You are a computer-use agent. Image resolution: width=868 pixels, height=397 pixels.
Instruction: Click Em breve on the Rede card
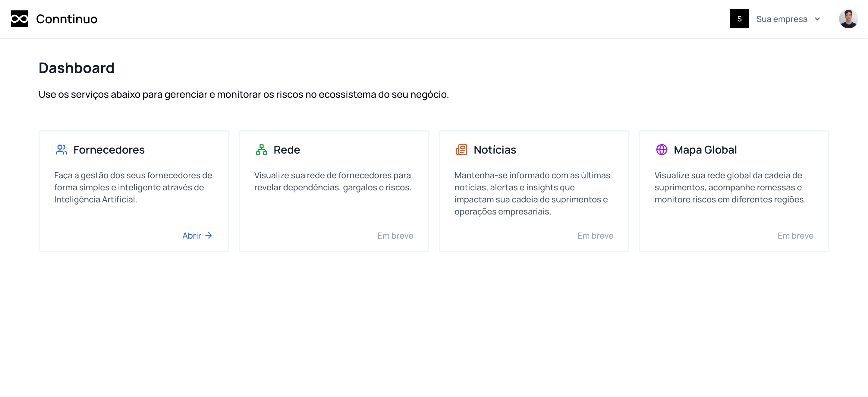395,236
